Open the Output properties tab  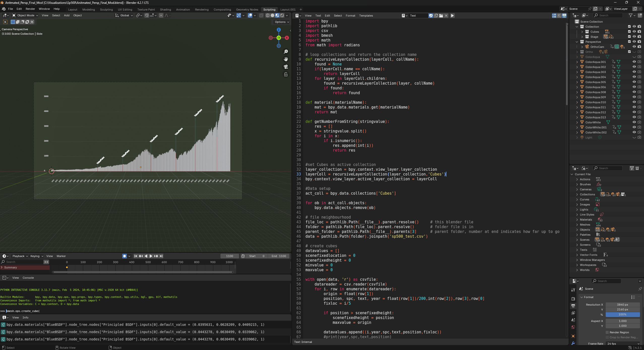(573, 306)
